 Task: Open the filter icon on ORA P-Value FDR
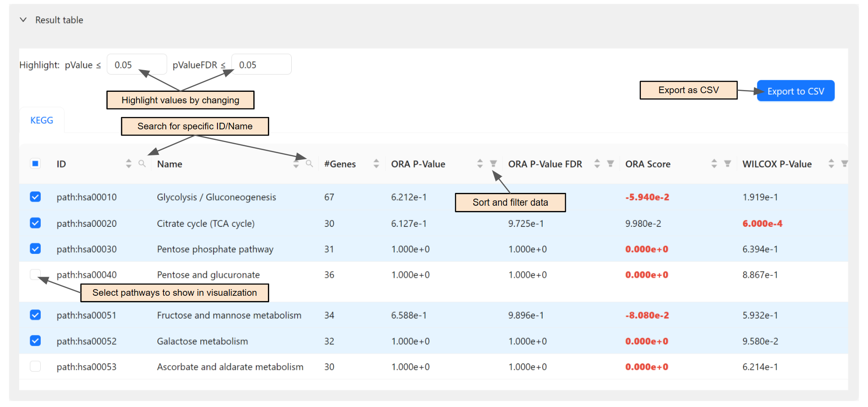[x=610, y=163]
